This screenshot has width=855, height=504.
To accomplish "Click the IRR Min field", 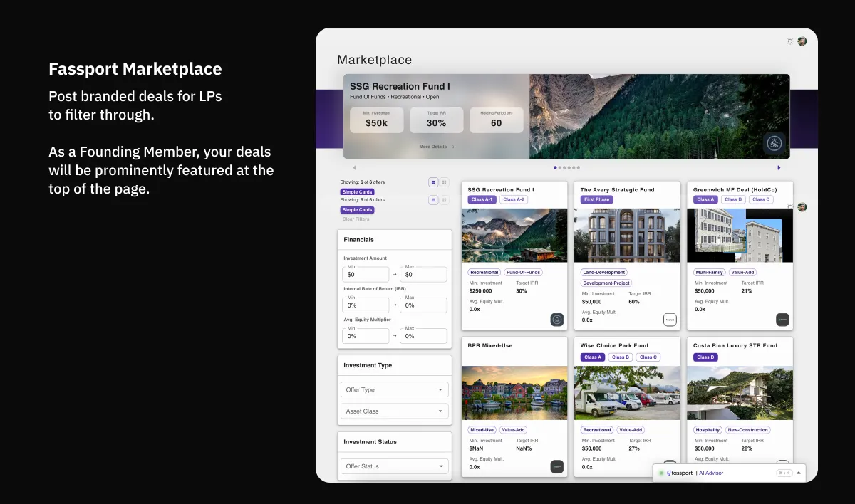I will (366, 305).
